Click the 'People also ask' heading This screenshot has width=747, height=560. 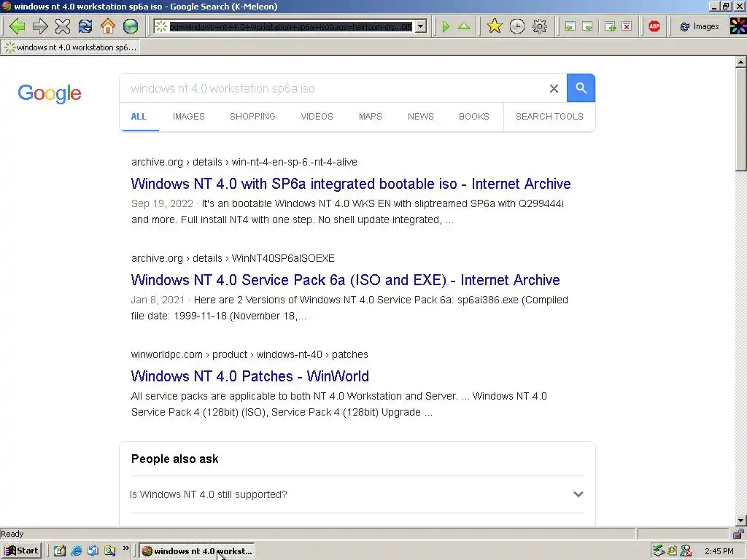pyautogui.click(x=175, y=459)
